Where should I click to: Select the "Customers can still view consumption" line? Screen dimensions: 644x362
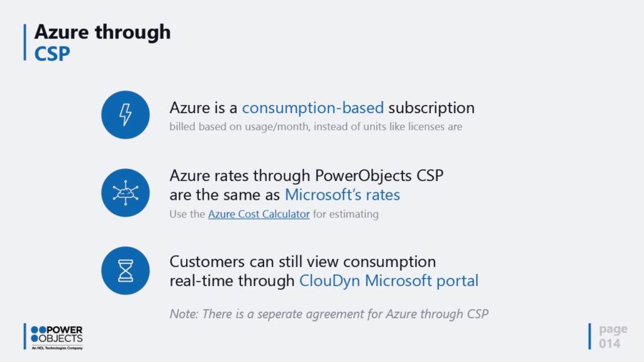[303, 261]
